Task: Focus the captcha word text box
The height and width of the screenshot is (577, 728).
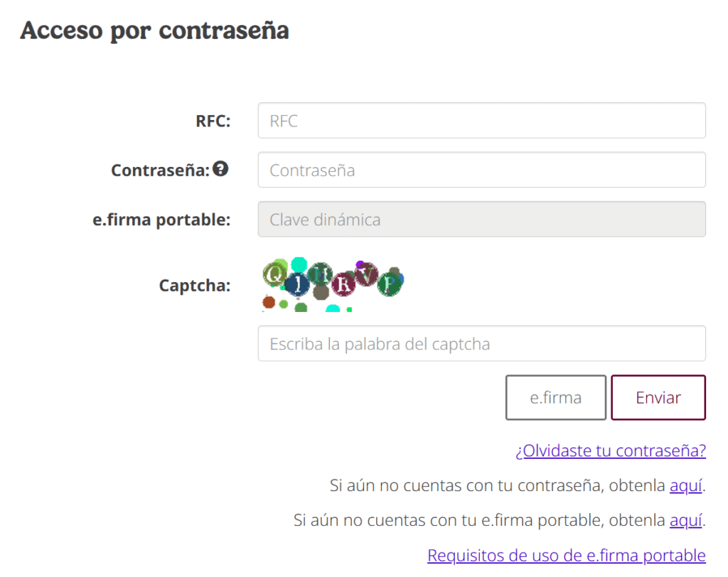Action: [481, 344]
